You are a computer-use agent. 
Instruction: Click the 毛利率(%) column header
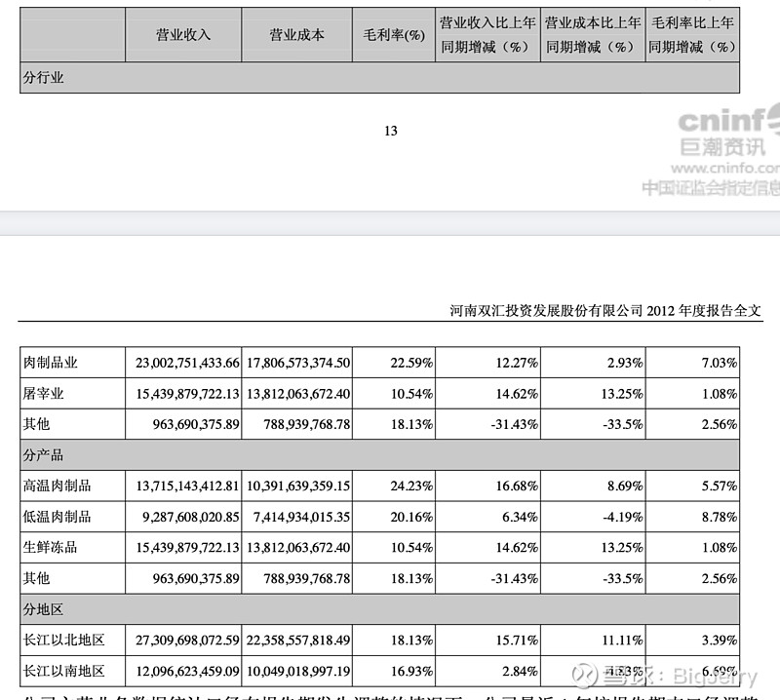394,35
